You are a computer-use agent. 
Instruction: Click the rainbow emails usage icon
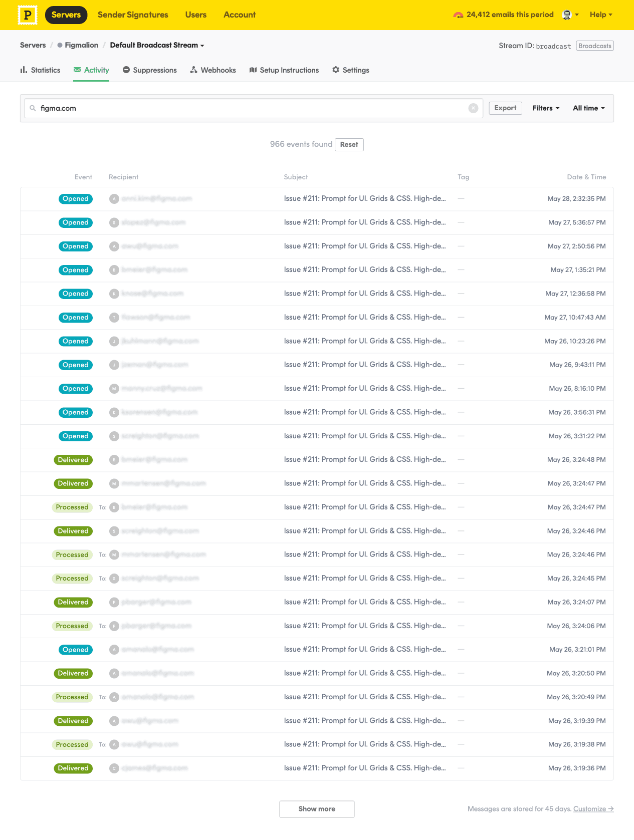(x=458, y=15)
